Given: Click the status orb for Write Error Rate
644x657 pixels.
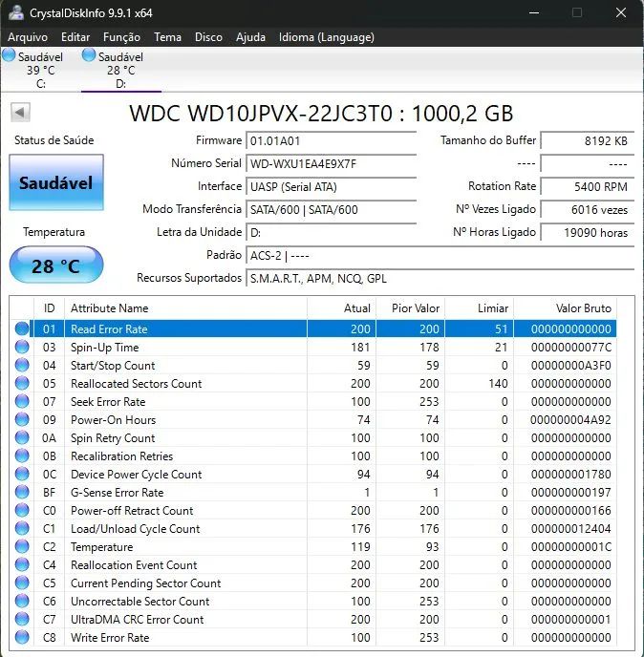Looking at the screenshot, I should [22, 637].
